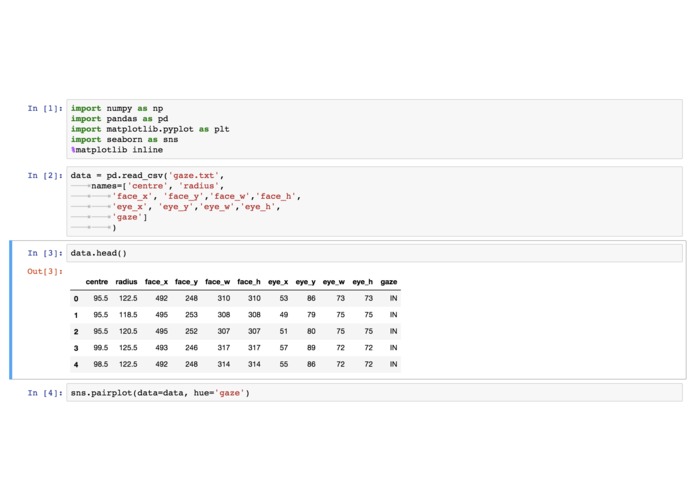Click radius value 120.5 in row 2
Viewport: 695px width, 494px height.
(128, 331)
